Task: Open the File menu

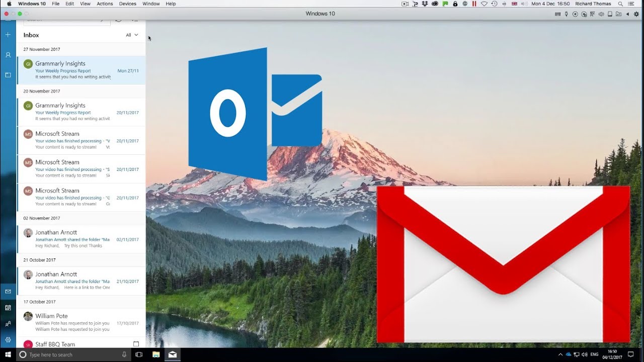Action: [x=55, y=4]
